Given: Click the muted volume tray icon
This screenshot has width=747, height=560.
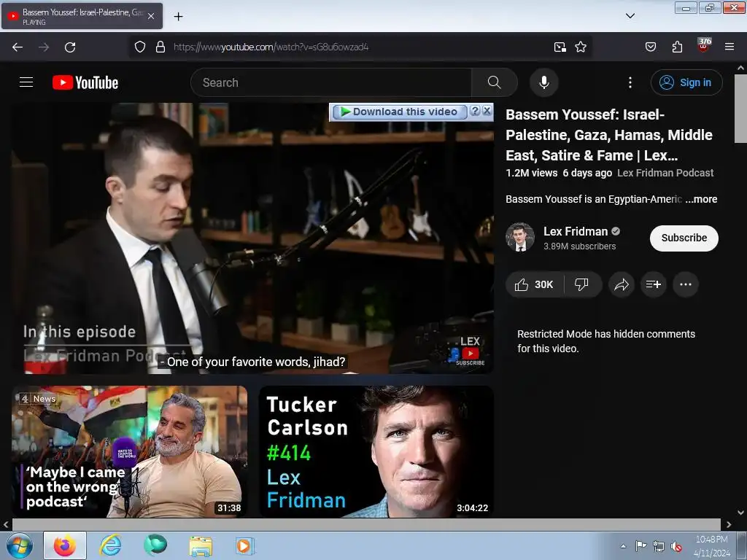Looking at the screenshot, I should 676,547.
